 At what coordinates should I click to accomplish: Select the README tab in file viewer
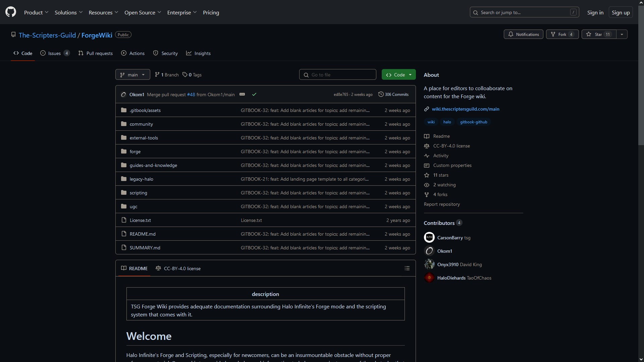pyautogui.click(x=134, y=268)
